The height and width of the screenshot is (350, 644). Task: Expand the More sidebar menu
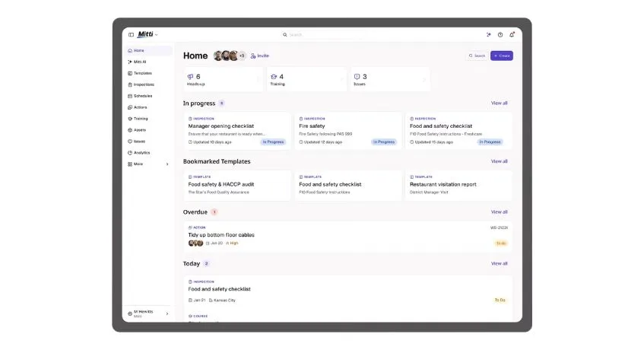coord(148,164)
